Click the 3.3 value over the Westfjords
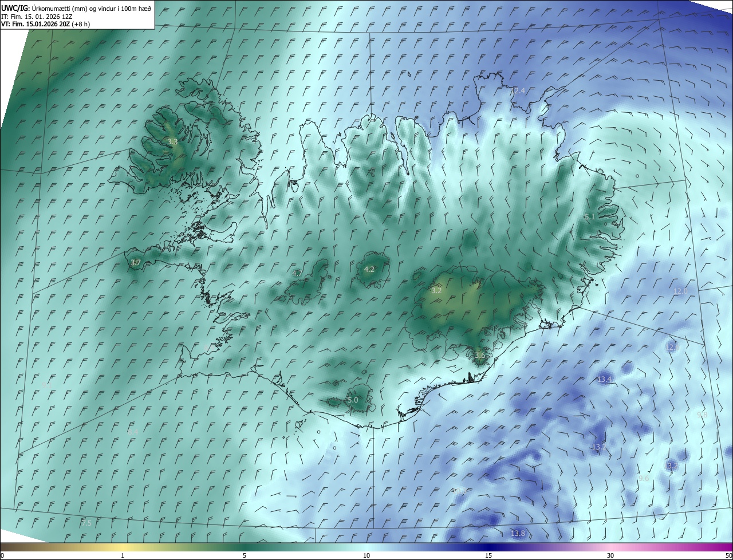Viewport: 733px width, 560px height. coord(172,141)
